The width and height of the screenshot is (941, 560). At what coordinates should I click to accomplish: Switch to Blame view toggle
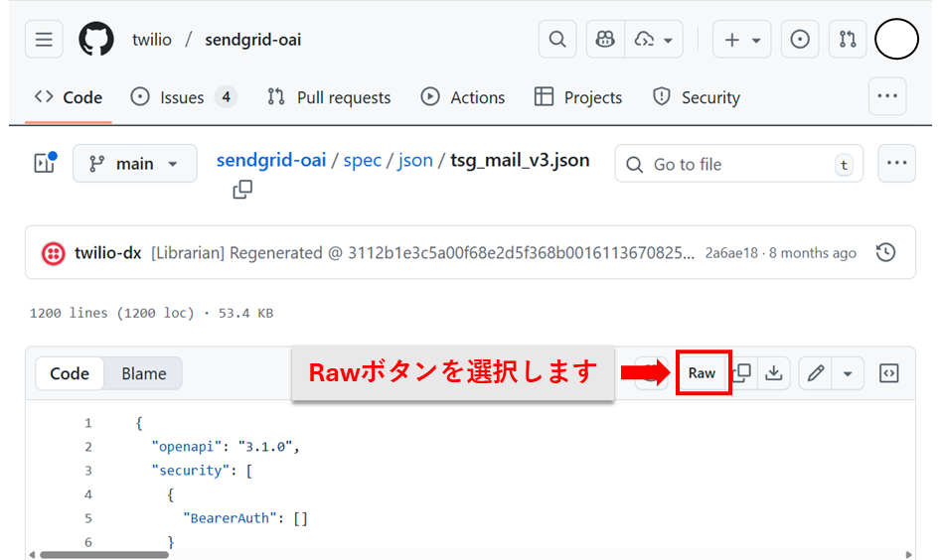click(143, 373)
